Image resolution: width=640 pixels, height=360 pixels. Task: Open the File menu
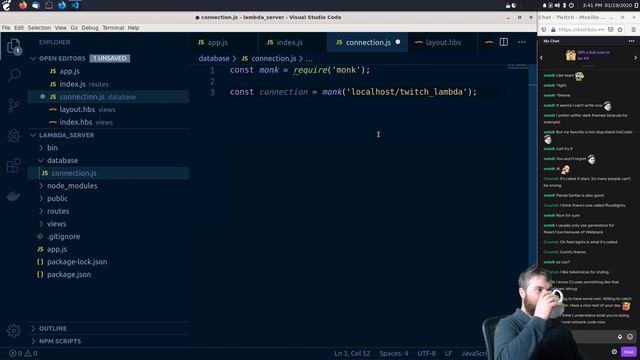point(6,28)
